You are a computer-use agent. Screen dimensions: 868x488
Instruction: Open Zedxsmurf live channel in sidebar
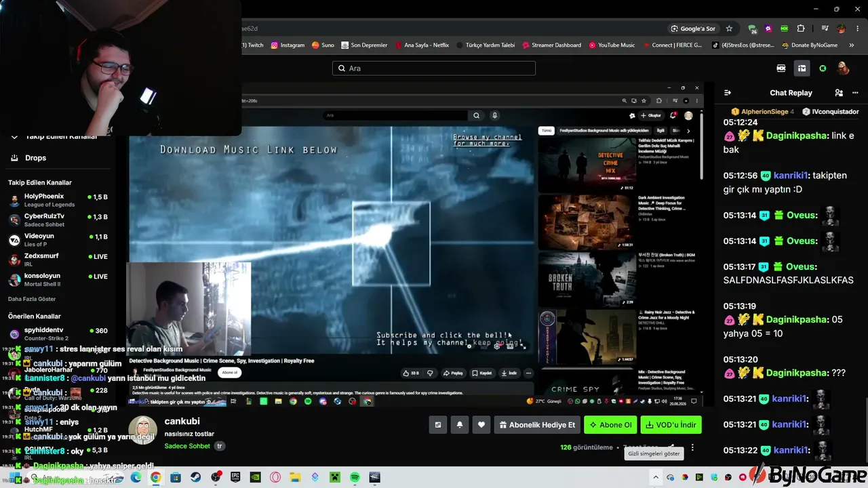pyautogui.click(x=58, y=260)
